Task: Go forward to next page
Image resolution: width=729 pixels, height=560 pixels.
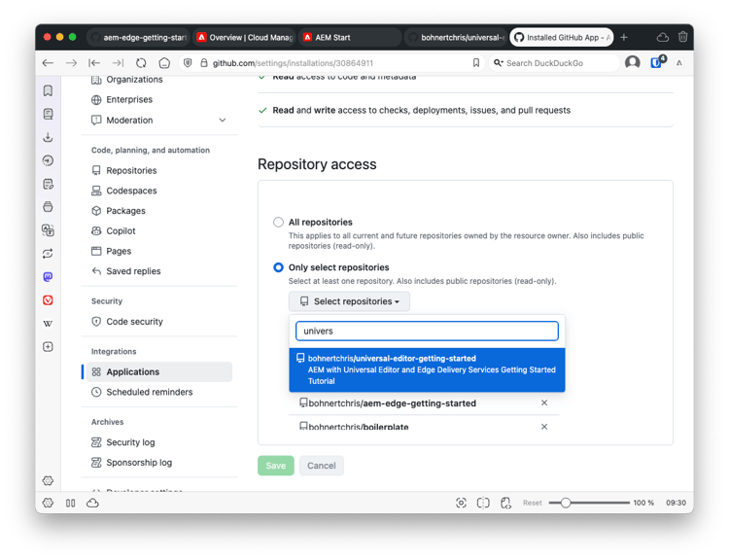Action: point(71,63)
